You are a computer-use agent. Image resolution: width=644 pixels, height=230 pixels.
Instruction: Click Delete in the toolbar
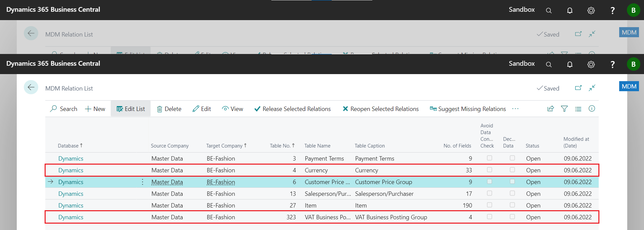tap(169, 109)
